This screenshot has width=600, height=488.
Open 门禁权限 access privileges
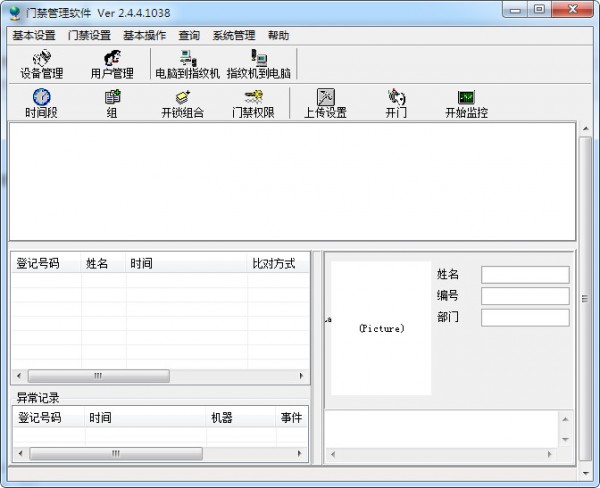click(253, 103)
